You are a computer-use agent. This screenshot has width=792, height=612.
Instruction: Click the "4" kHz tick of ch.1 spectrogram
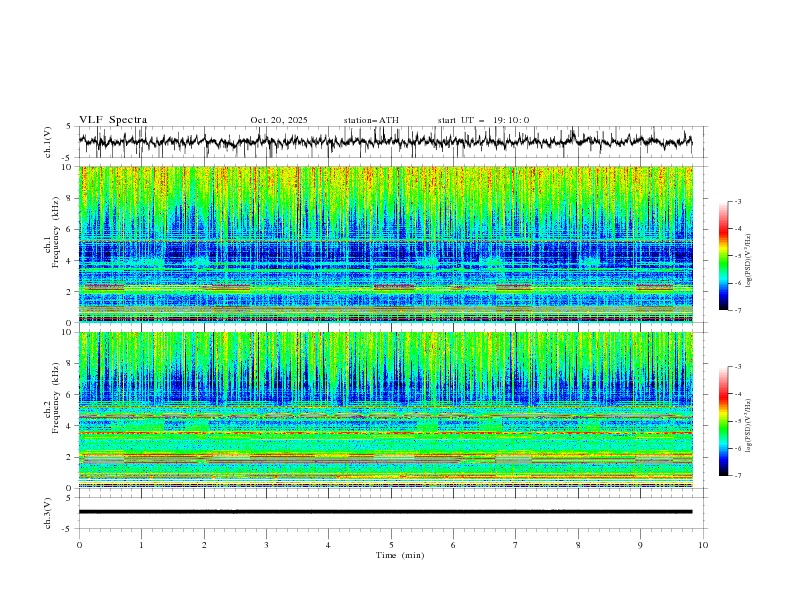(70, 261)
